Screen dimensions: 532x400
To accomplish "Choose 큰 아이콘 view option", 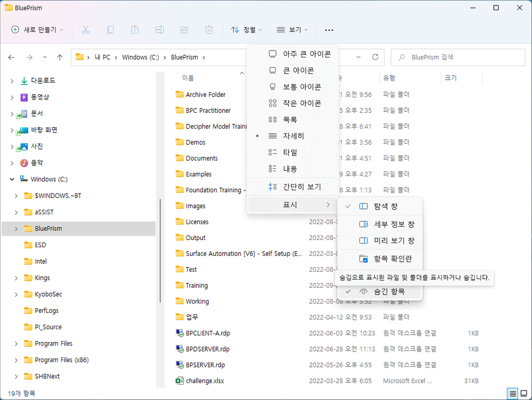I will pos(292,71).
